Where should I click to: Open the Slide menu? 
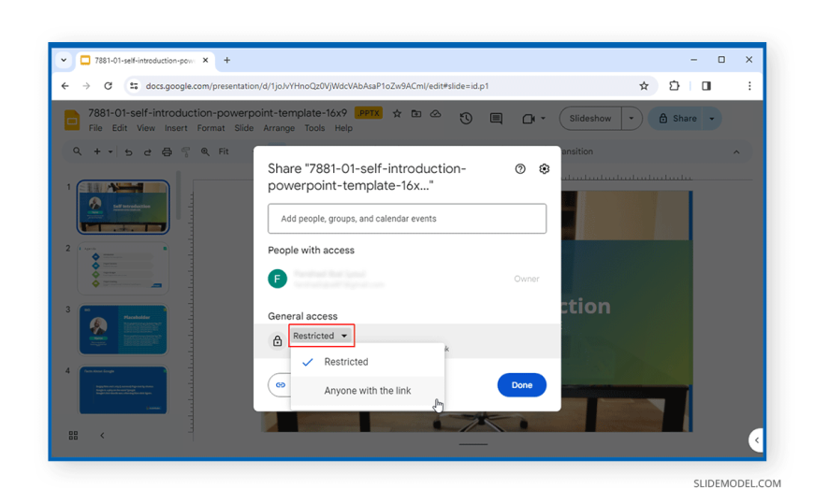tap(243, 128)
